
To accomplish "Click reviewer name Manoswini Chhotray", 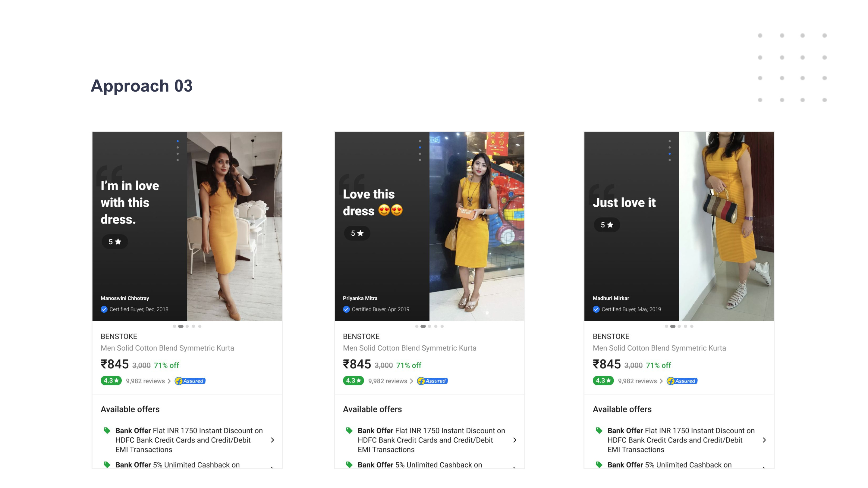I will 125,298.
